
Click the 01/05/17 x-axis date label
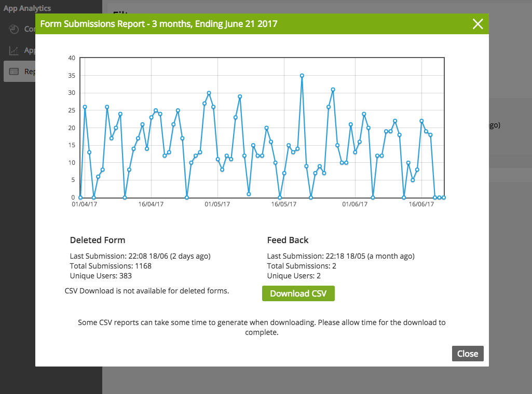pos(217,204)
